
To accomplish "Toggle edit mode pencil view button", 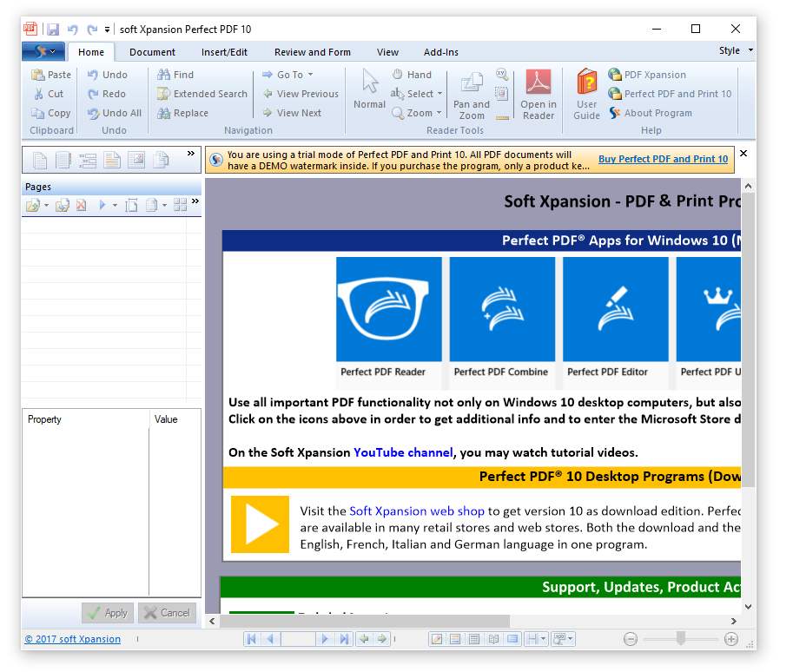I will click(x=436, y=639).
